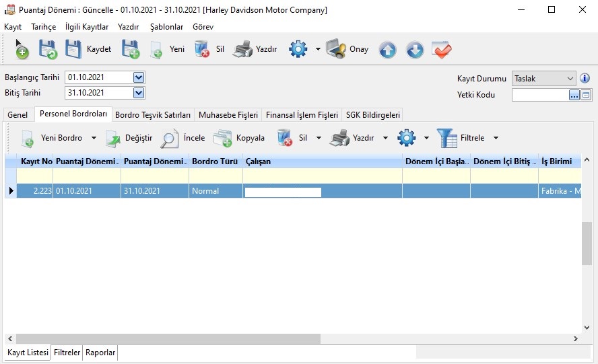Image resolution: width=598 pixels, height=364 pixels.
Task: Switch to the Muhasebe Fişleri tab
Action: tap(228, 115)
